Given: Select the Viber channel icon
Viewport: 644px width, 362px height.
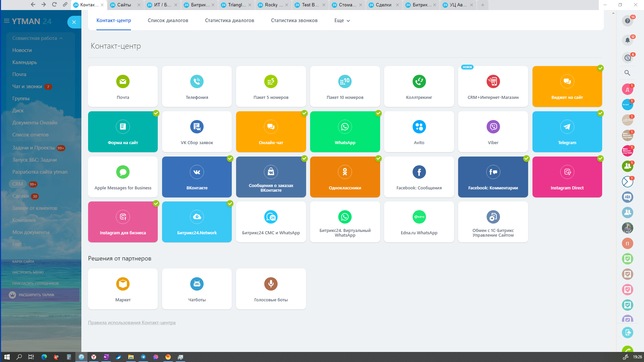Looking at the screenshot, I should 493,127.
